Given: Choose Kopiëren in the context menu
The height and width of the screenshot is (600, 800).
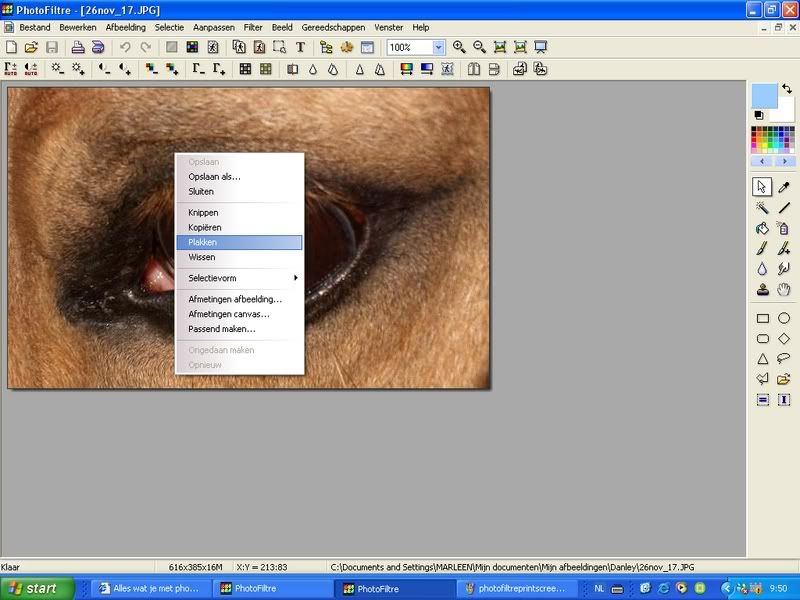Looking at the screenshot, I should 239,228.
